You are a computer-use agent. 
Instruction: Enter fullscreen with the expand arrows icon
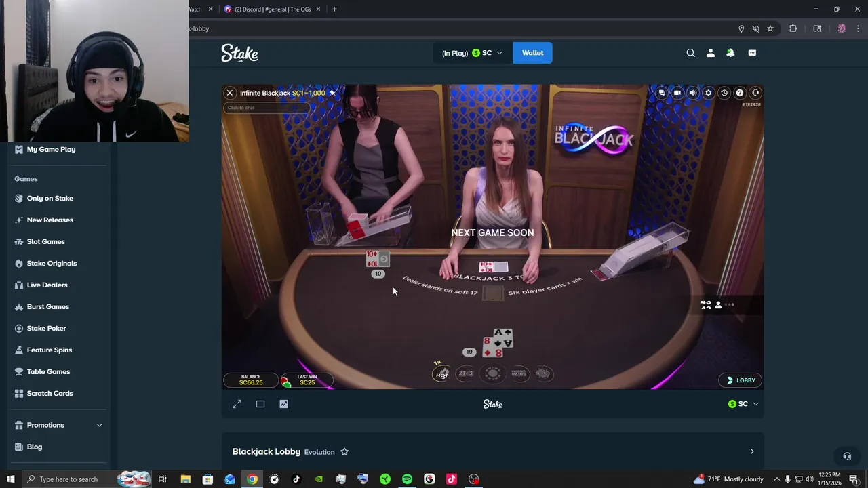237,404
